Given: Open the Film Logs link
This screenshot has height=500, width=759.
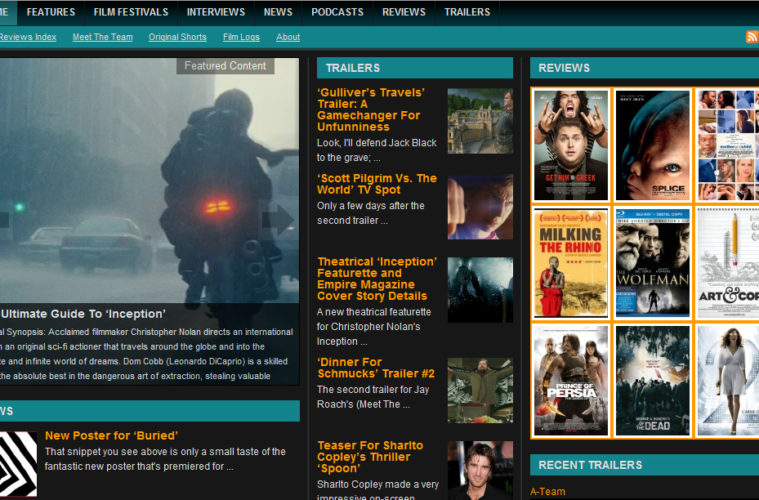Looking at the screenshot, I should tap(241, 37).
